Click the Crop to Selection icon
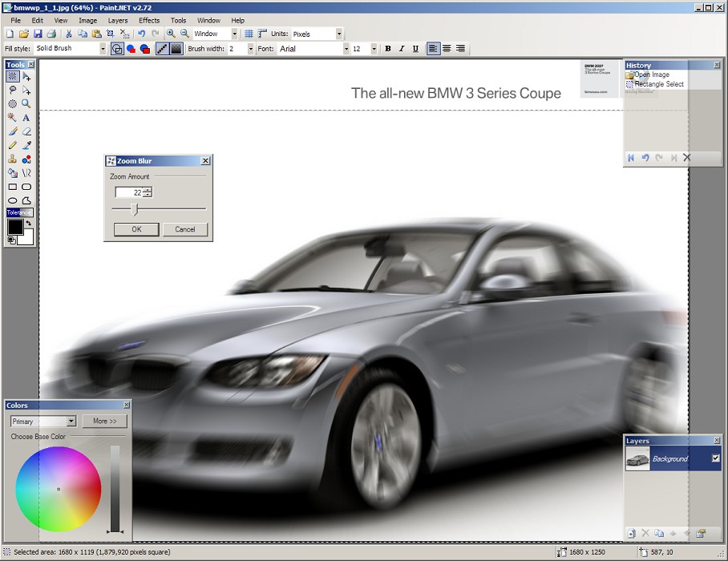Viewport: 728px width, 561px height. (x=111, y=34)
